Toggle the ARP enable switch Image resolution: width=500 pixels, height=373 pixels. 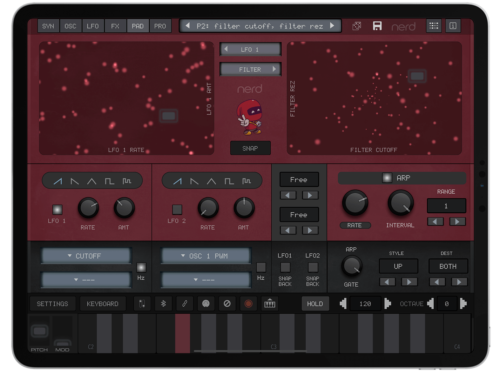click(x=387, y=178)
